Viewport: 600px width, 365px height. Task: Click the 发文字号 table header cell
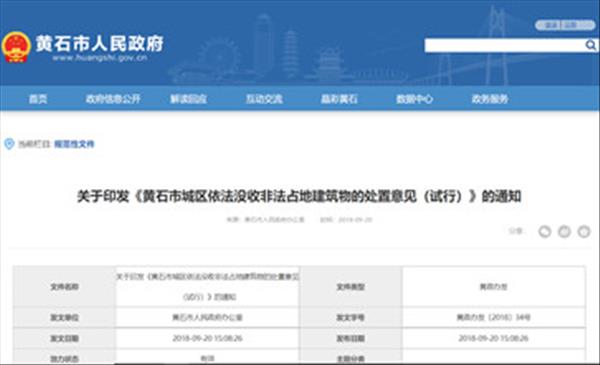click(351, 317)
